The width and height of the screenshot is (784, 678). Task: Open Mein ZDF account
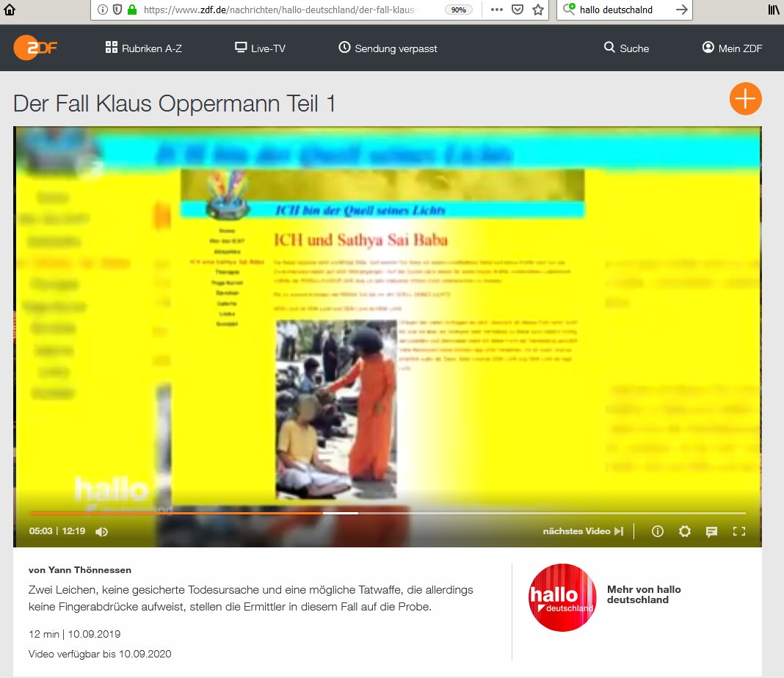(732, 48)
